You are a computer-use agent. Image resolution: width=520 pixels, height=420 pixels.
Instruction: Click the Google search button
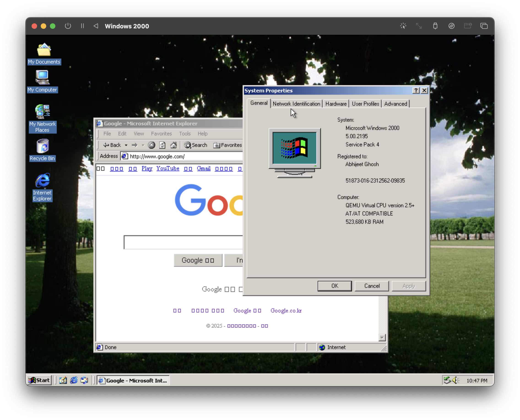click(198, 260)
